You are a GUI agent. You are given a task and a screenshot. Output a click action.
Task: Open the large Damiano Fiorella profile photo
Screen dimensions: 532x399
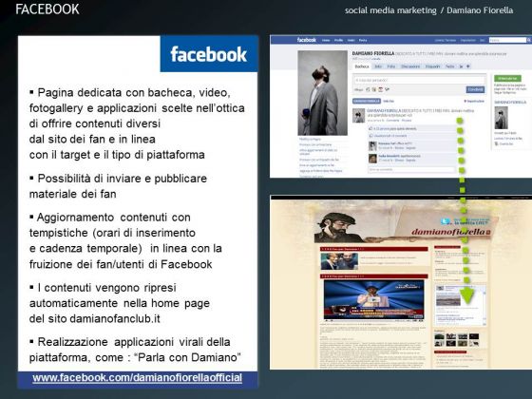[x=323, y=93]
